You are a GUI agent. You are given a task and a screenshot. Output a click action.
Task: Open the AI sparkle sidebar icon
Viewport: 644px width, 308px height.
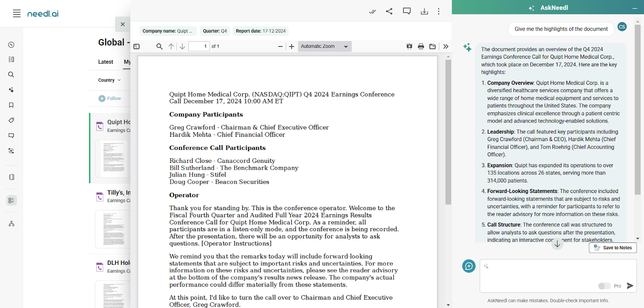pyautogui.click(x=11, y=90)
